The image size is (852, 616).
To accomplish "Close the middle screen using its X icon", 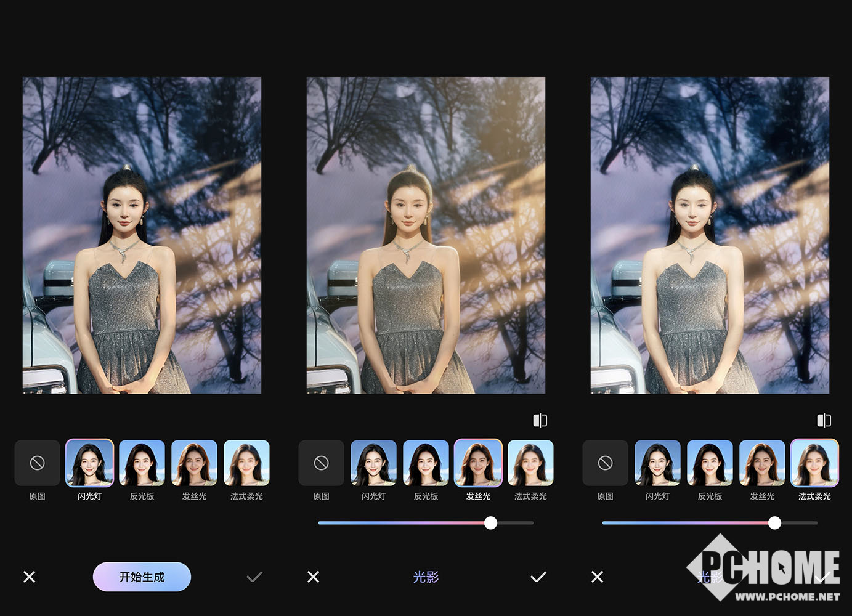I will pos(313,577).
